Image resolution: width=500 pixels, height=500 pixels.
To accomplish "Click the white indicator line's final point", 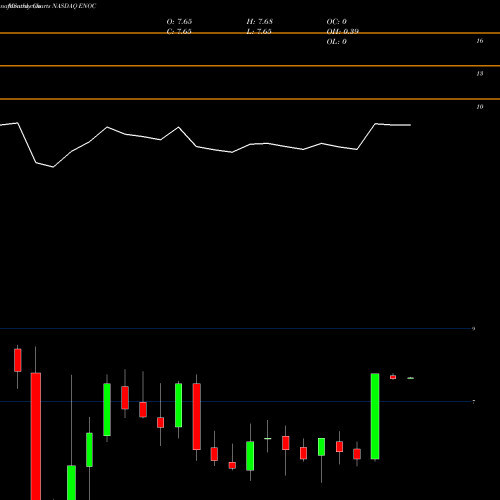I will pos(410,125).
